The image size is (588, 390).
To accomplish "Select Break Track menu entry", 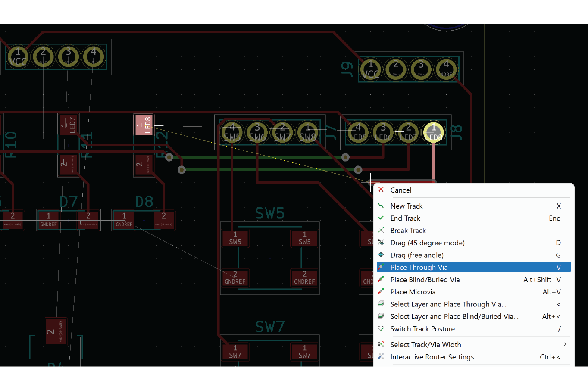I will tap(474, 231).
